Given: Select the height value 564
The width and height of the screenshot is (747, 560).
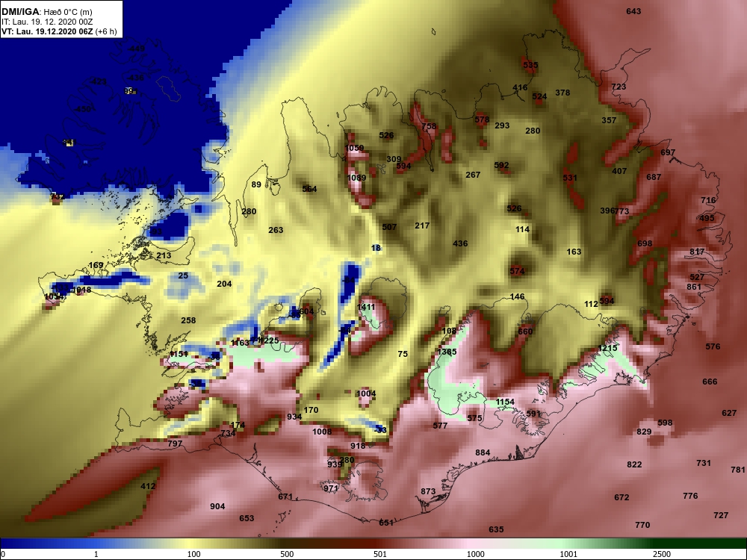Looking at the screenshot, I should tap(309, 189).
